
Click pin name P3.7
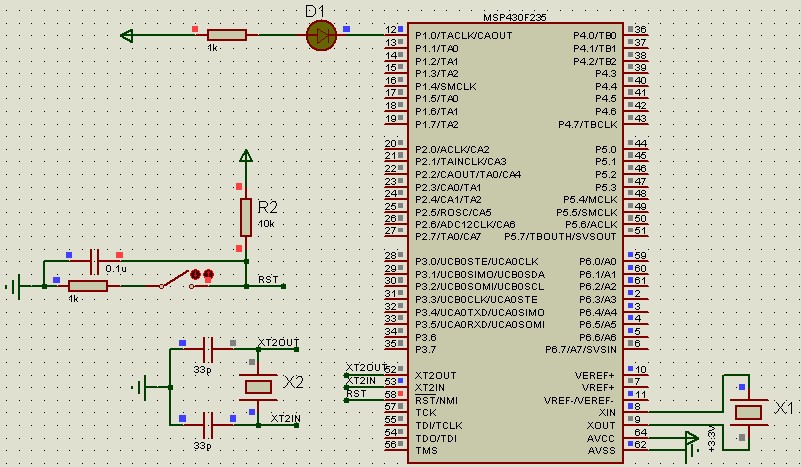point(426,350)
